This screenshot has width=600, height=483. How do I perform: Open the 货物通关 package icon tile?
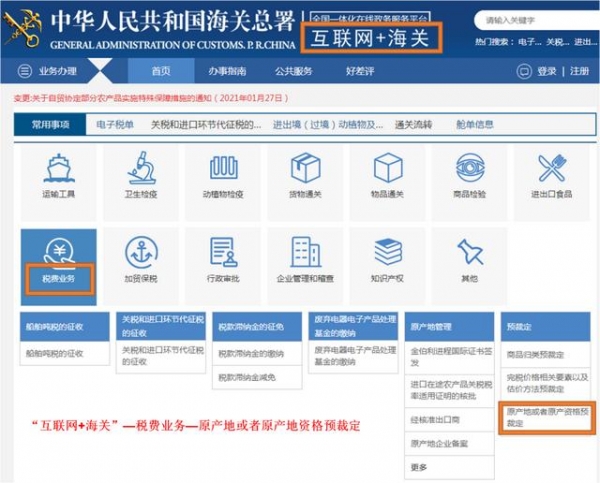point(305,170)
